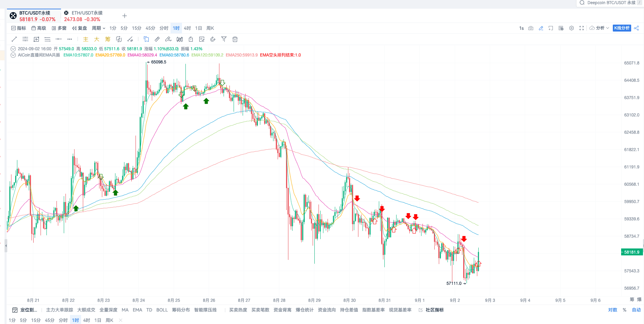Click the current price label 58181.9
Image resolution: width=644 pixels, height=324 pixels.
pos(632,252)
